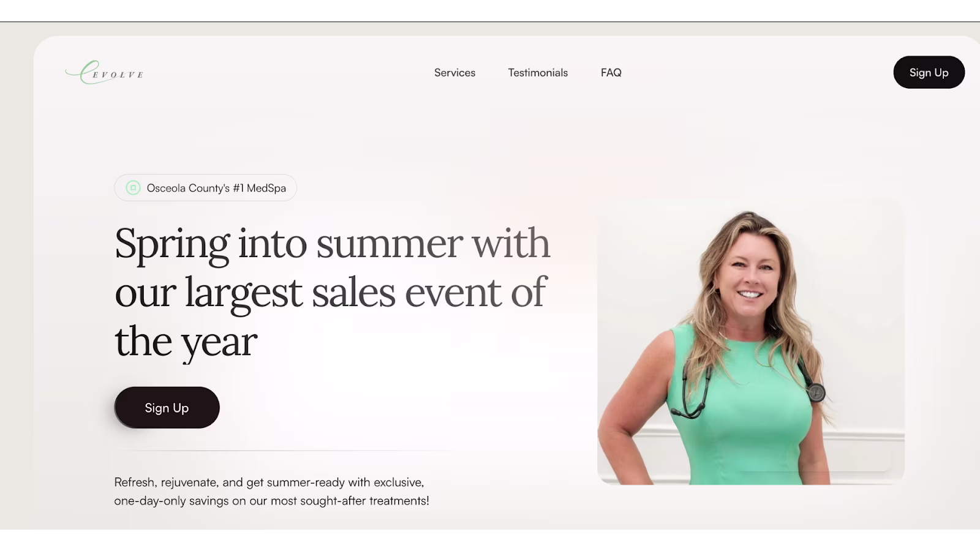Image resolution: width=980 pixels, height=551 pixels.
Task: Open the Services navigation item
Action: pos(454,72)
